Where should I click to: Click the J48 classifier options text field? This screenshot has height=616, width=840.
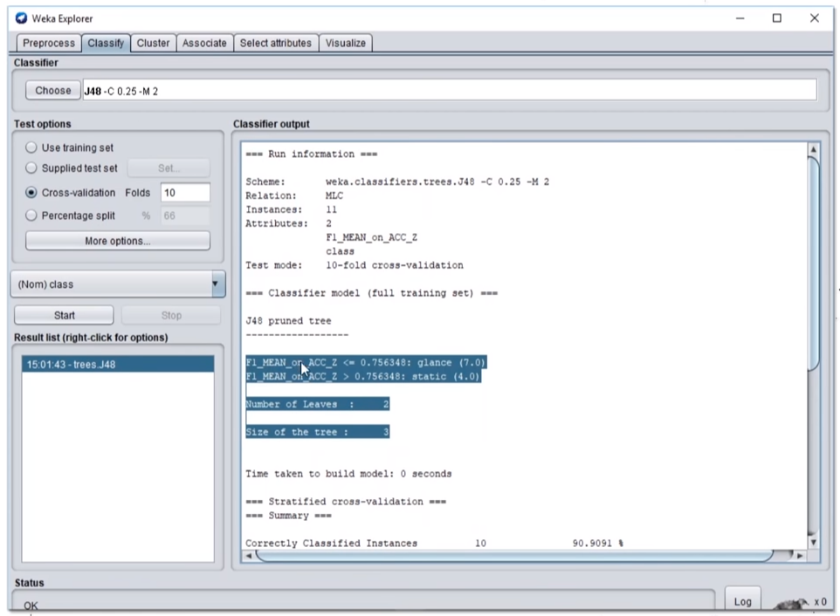450,91
